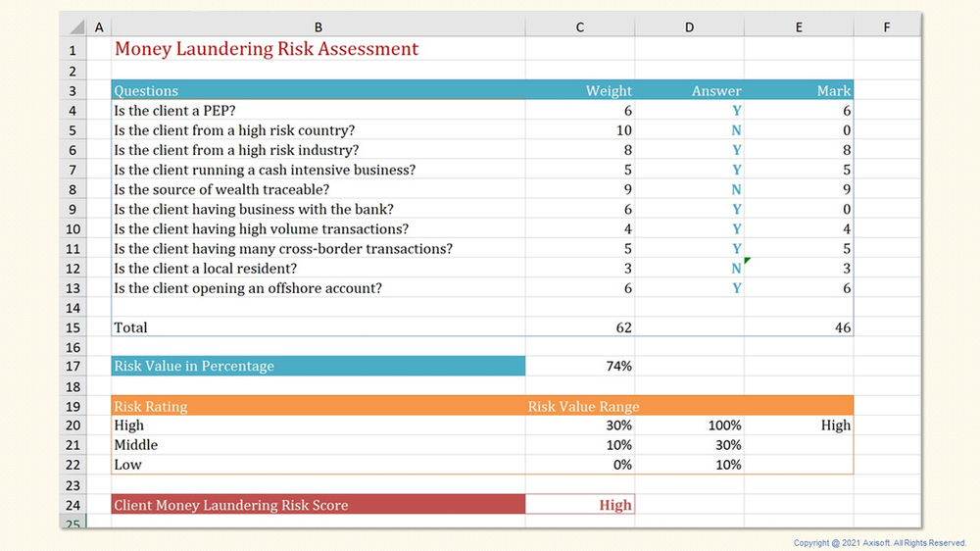This screenshot has height=551, width=980.
Task: Select the 100% upper bound cell
Action: click(x=689, y=426)
